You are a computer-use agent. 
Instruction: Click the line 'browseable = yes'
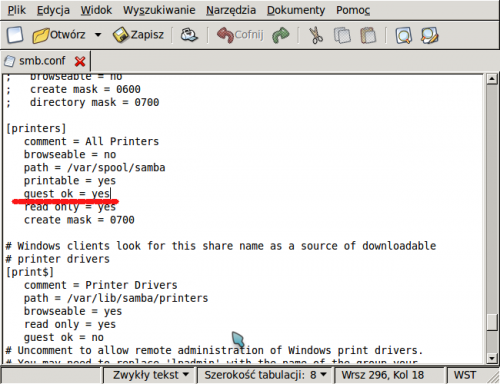pyautogui.click(x=73, y=311)
